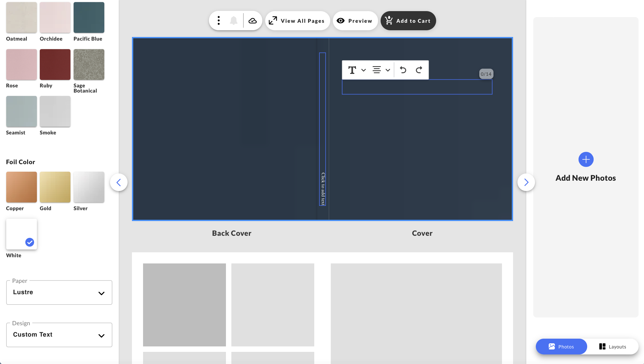The height and width of the screenshot is (364, 644).
Task: Click the notifications bell icon
Action: 234,20
